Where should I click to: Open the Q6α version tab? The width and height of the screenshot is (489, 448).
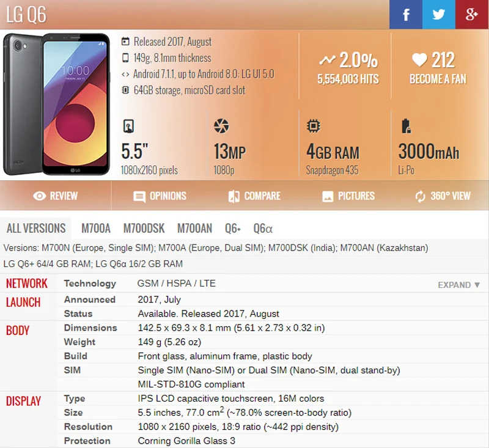[x=263, y=228]
